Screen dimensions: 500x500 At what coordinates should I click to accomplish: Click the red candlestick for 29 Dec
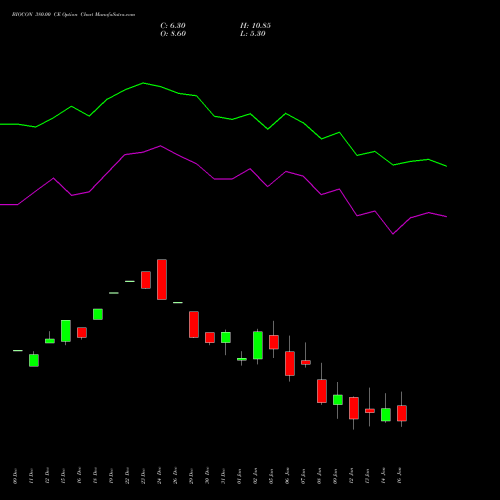194,325
